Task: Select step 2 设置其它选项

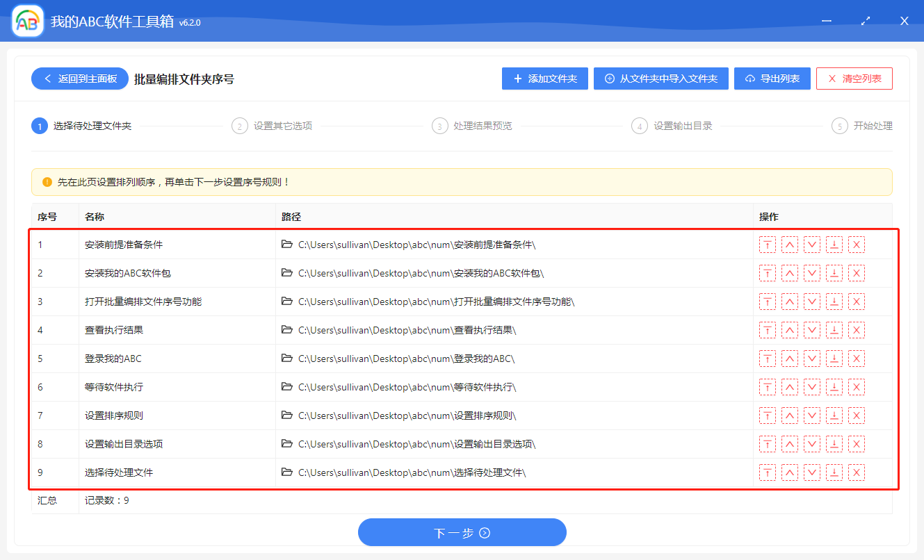Action: click(x=240, y=126)
